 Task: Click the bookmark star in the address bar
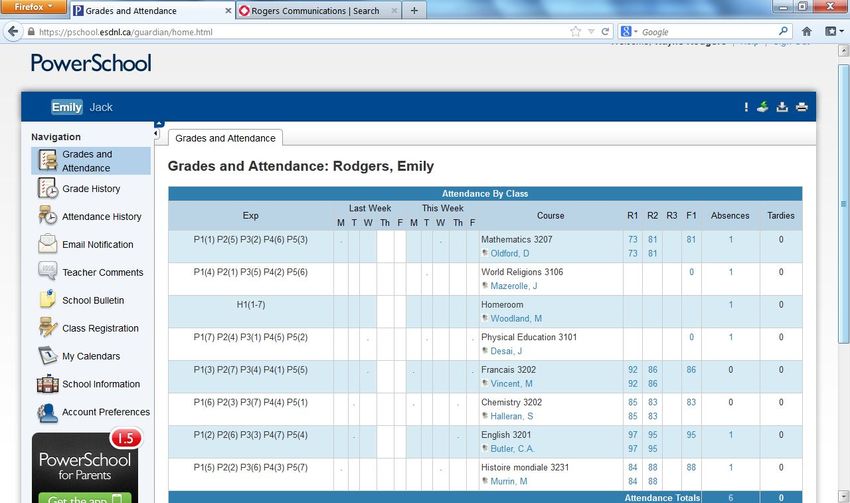[576, 31]
